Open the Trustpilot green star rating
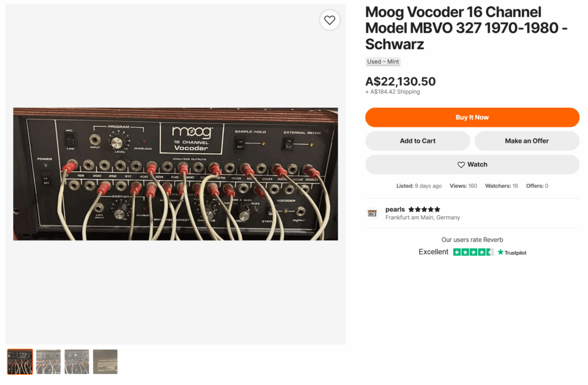 (473, 252)
